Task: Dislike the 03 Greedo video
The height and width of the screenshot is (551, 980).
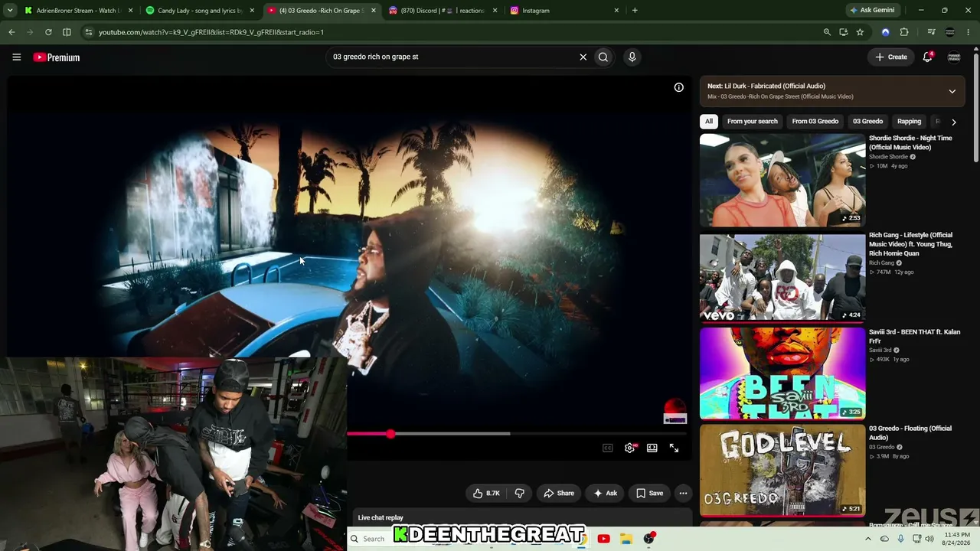Action: 519,493
